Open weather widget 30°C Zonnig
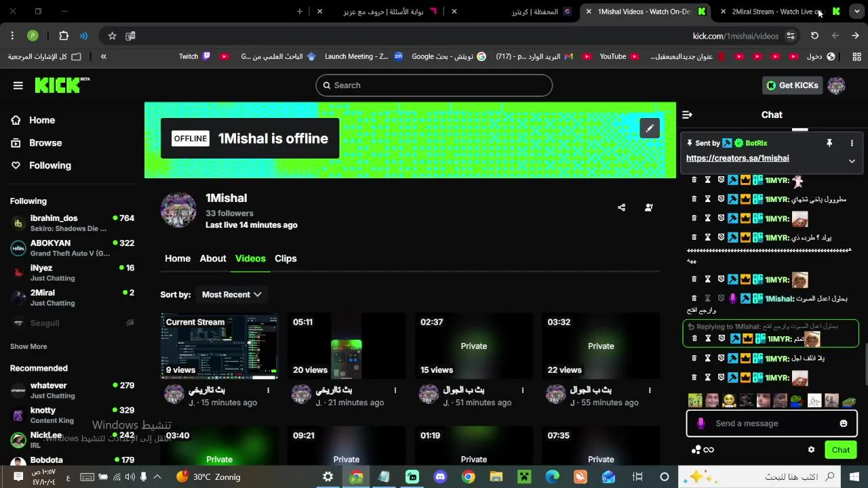The image size is (868, 488). (208, 477)
